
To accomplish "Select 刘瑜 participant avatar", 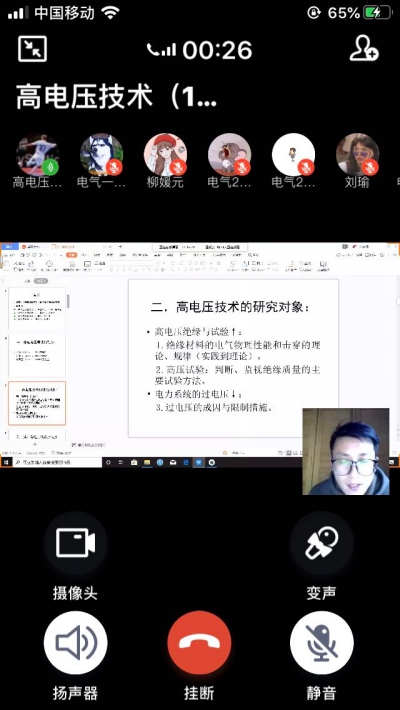I will 357,154.
